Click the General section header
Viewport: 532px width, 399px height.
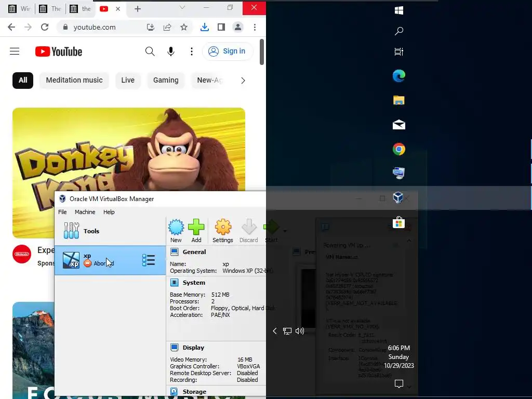pos(194,252)
